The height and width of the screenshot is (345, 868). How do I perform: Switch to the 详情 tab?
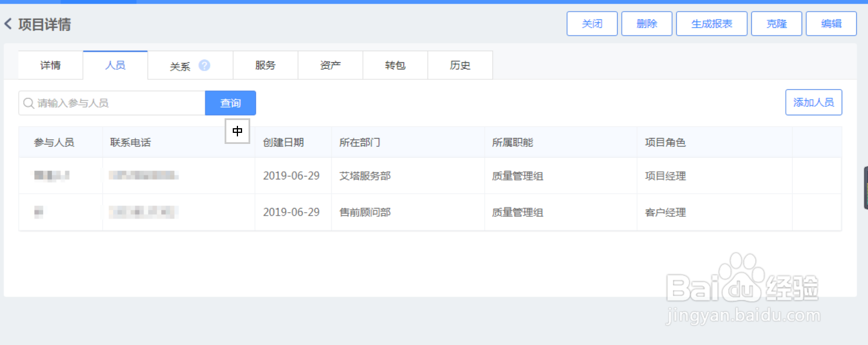pos(50,66)
